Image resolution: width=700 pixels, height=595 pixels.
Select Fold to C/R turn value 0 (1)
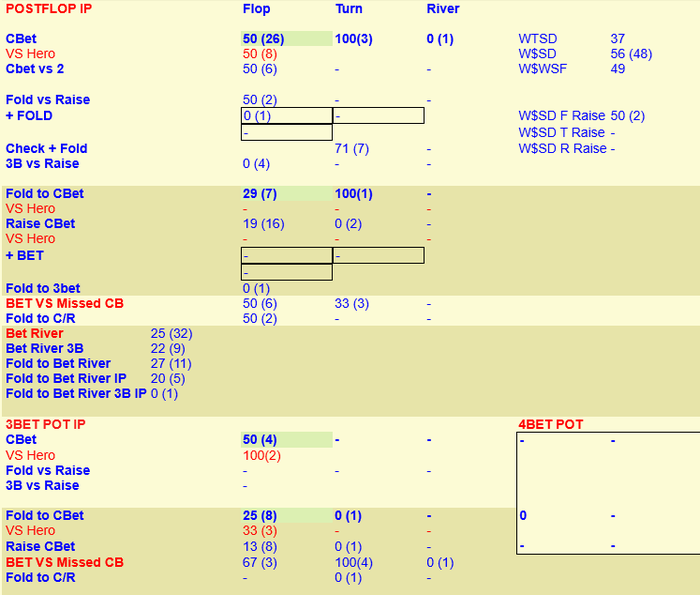(x=348, y=578)
